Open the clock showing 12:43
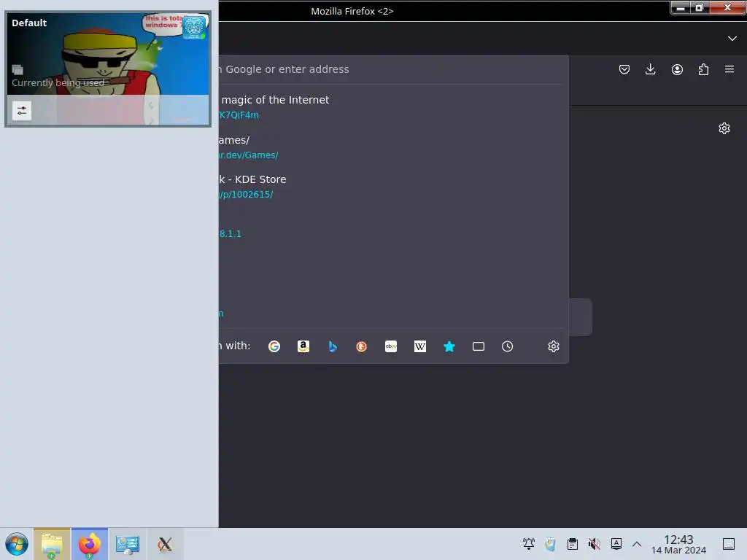The height and width of the screenshot is (560, 747). pyautogui.click(x=678, y=544)
